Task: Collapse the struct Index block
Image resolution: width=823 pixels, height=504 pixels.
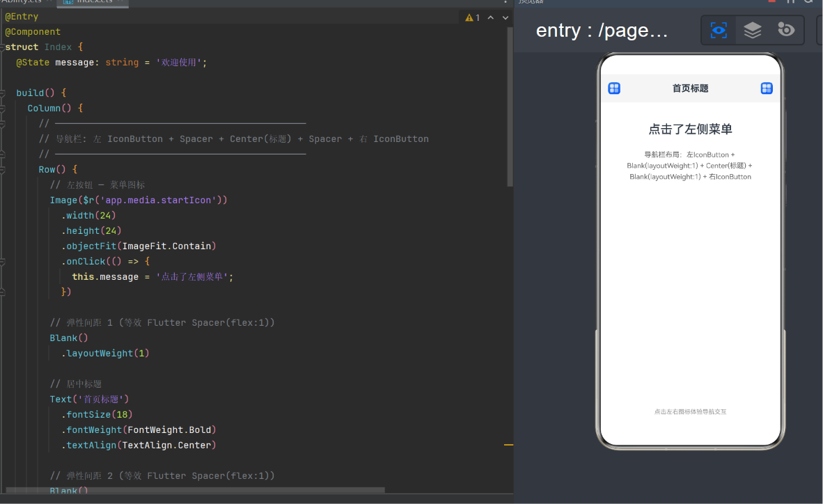Action: click(x=2, y=47)
